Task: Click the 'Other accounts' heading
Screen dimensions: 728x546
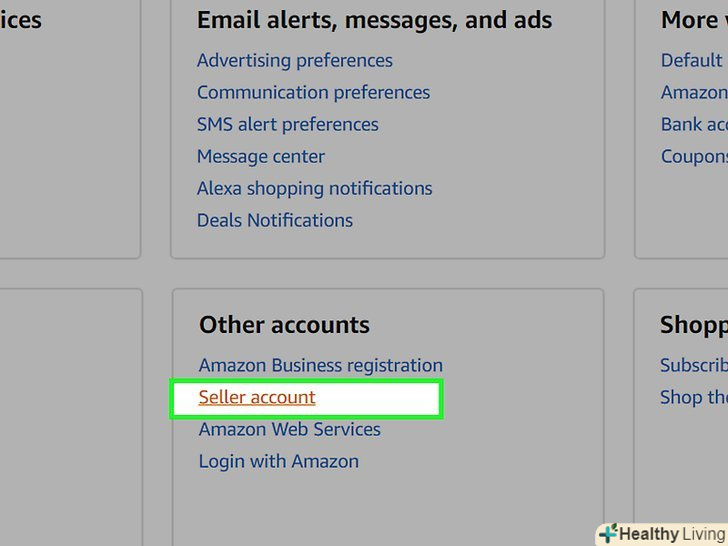Action: (284, 325)
